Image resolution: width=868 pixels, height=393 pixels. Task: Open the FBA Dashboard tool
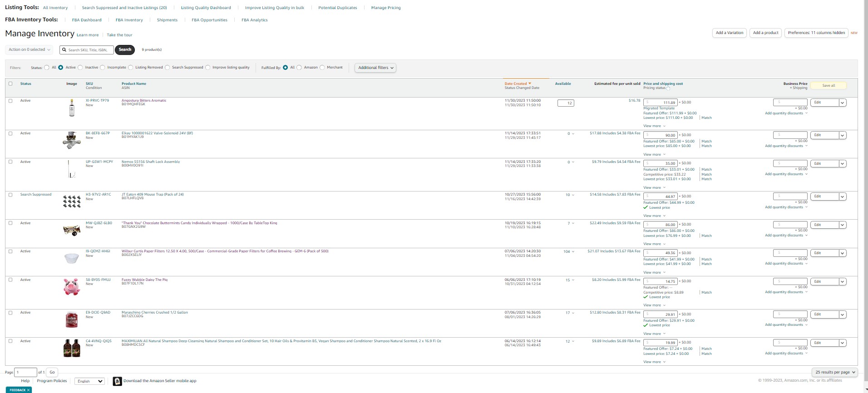[87, 20]
